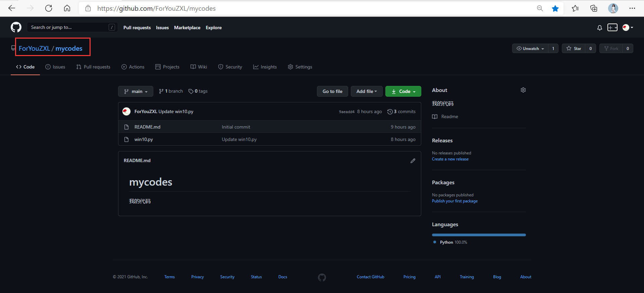Open the watchers count 1
The width and height of the screenshot is (644, 293).
pyautogui.click(x=553, y=48)
